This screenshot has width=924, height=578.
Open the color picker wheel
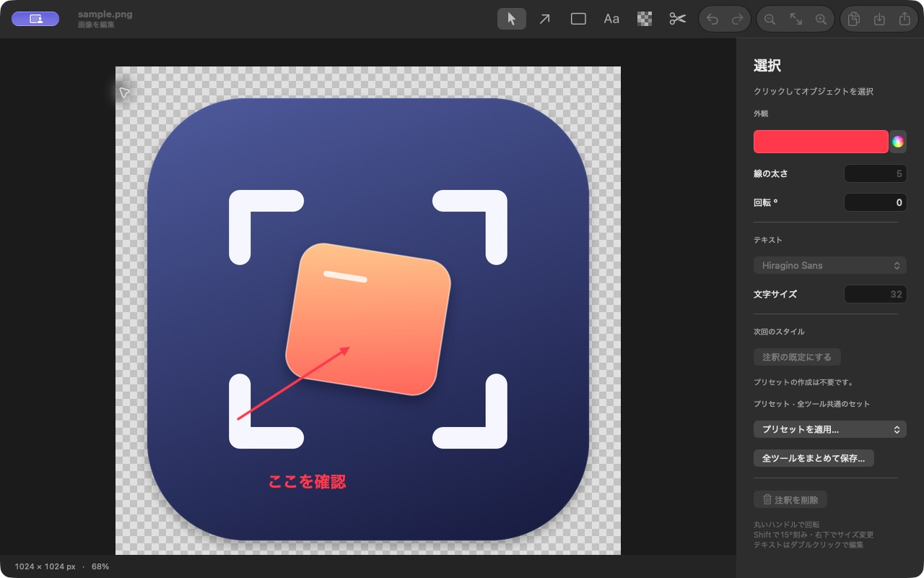(897, 142)
